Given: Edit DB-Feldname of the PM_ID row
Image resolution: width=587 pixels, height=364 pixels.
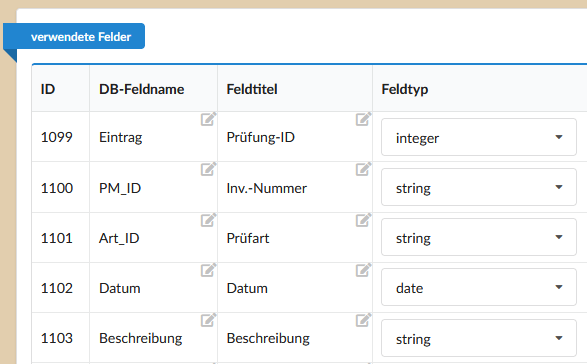Looking at the screenshot, I should 208,169.
